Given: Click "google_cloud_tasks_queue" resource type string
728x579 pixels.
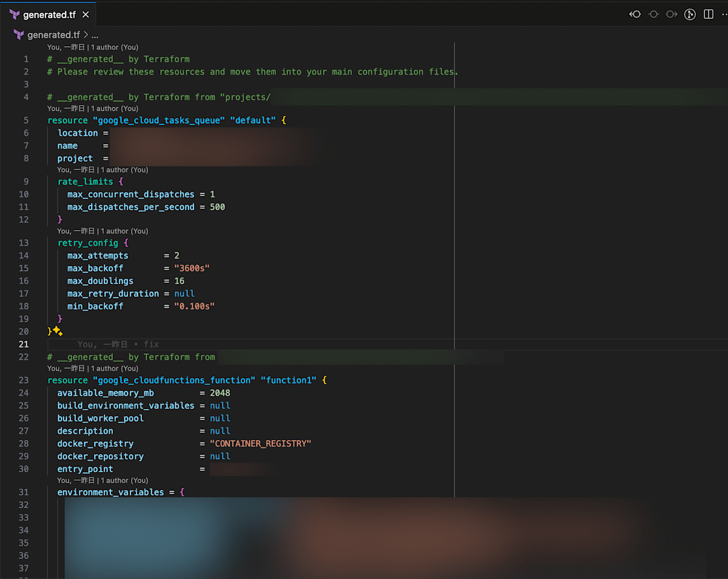Looking at the screenshot, I should coord(159,120).
